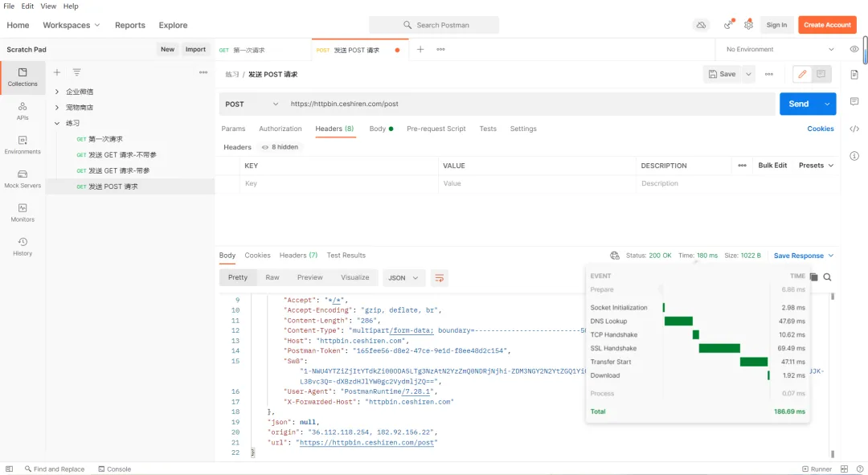This screenshot has width=868, height=475.
Task: Expand the 企业微信 collection folder
Action: tap(57, 92)
